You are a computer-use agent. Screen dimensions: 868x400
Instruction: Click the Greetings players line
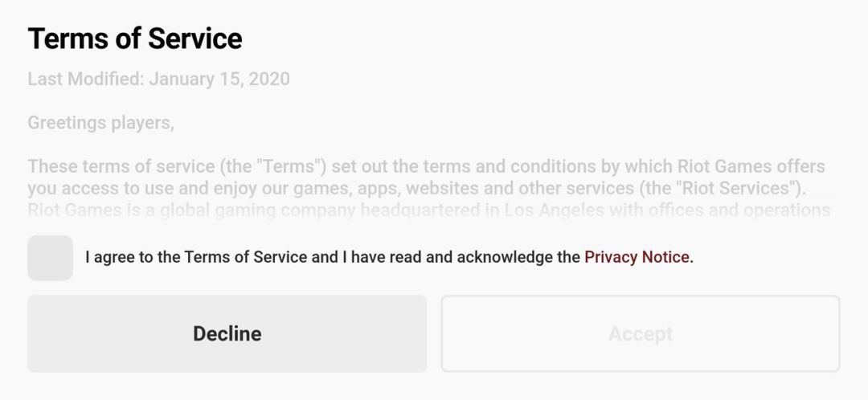[100, 124]
